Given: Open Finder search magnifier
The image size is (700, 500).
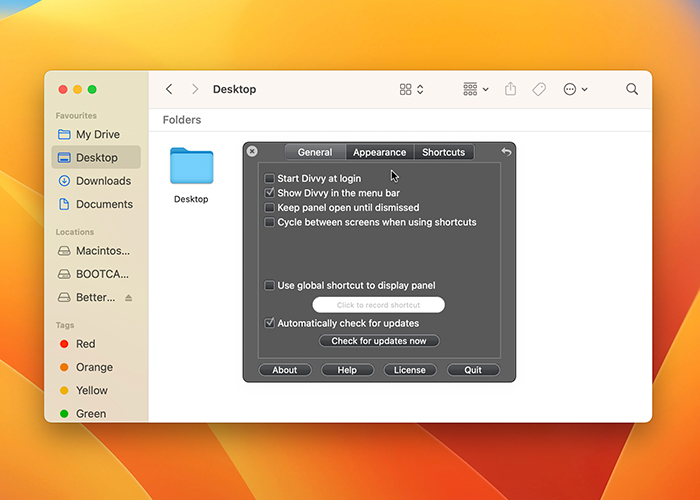Looking at the screenshot, I should click(632, 89).
